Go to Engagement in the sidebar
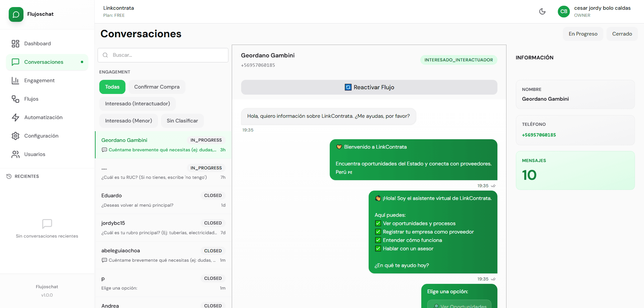The image size is (644, 308). click(x=47, y=81)
